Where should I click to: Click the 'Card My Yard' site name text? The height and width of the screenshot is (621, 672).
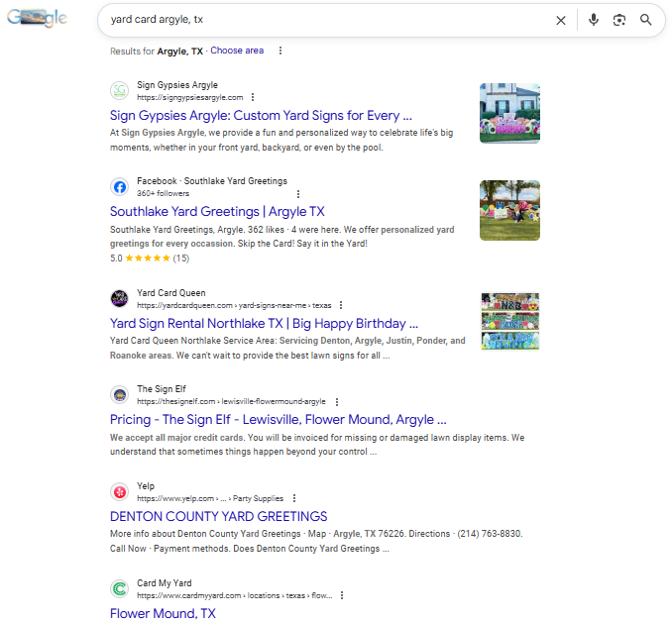point(165,583)
